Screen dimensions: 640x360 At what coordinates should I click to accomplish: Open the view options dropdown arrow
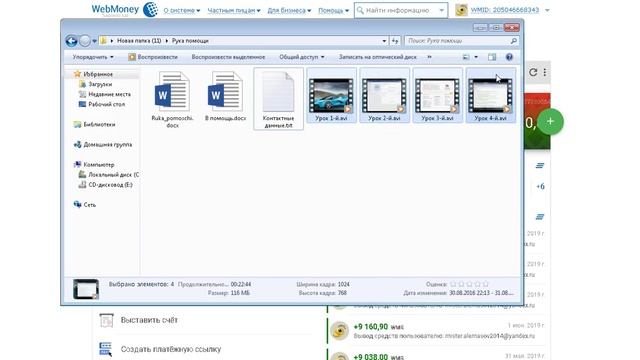click(x=476, y=57)
